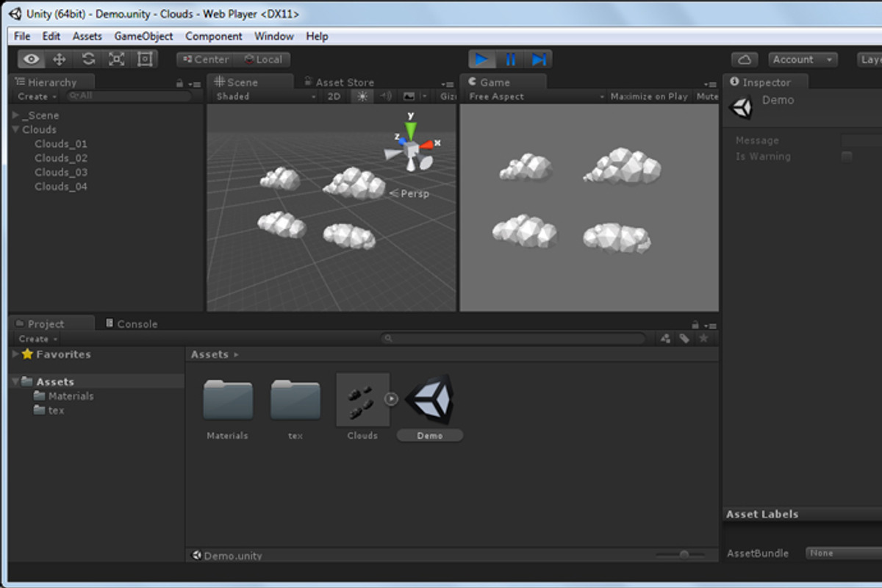Open Scene panel options menu
The image size is (882, 588).
[x=448, y=85]
